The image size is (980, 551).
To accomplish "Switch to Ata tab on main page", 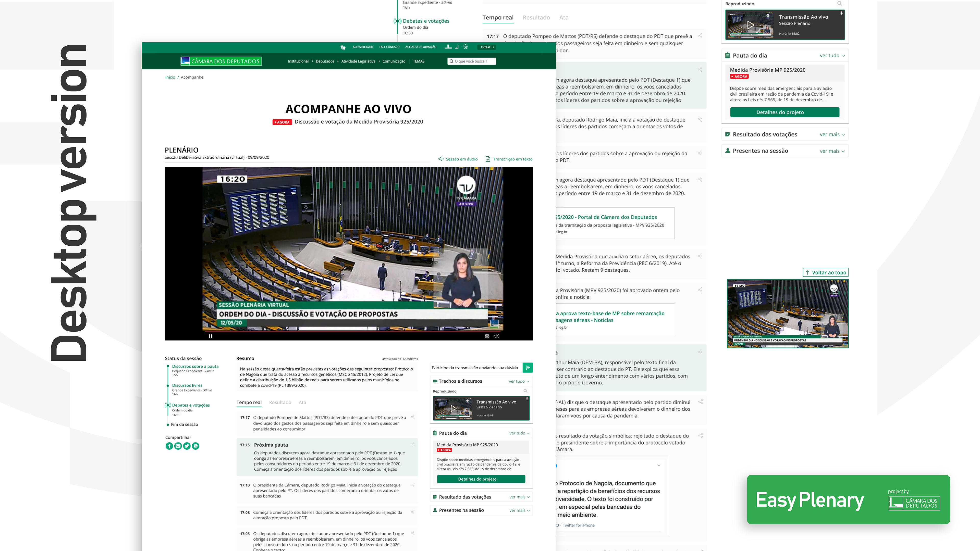I will 302,402.
